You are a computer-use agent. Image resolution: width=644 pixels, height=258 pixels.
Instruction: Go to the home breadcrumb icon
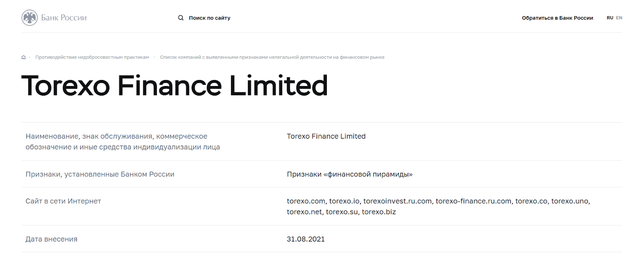pyautogui.click(x=23, y=57)
